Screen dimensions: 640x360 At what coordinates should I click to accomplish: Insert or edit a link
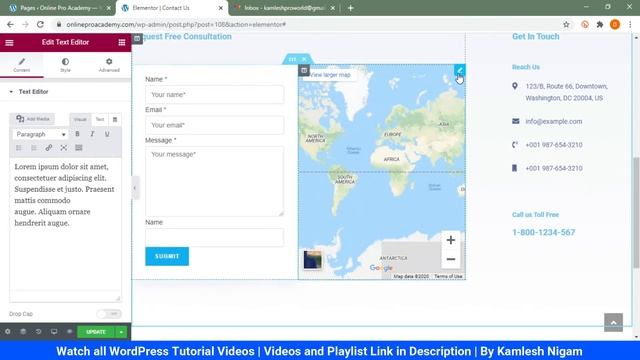pyautogui.click(x=49, y=148)
